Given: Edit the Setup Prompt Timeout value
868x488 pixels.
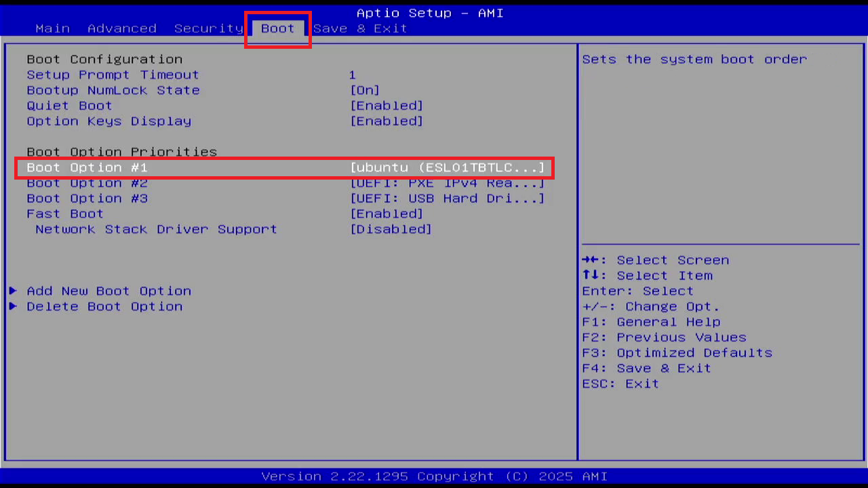Looking at the screenshot, I should (x=353, y=75).
